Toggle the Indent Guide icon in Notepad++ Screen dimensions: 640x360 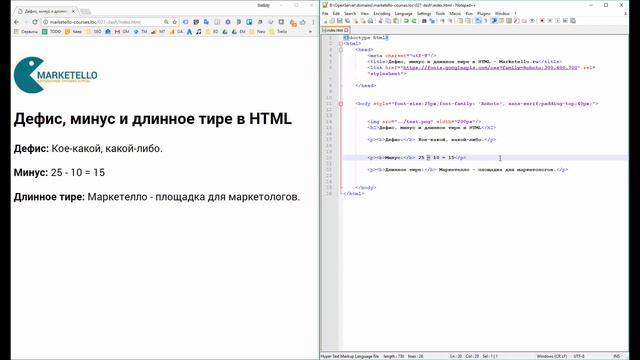tap(493, 20)
